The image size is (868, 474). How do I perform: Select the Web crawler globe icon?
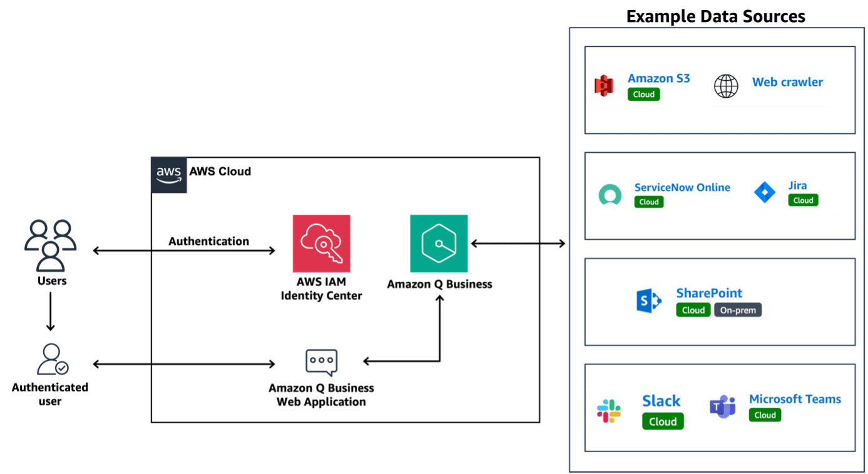[x=726, y=86]
